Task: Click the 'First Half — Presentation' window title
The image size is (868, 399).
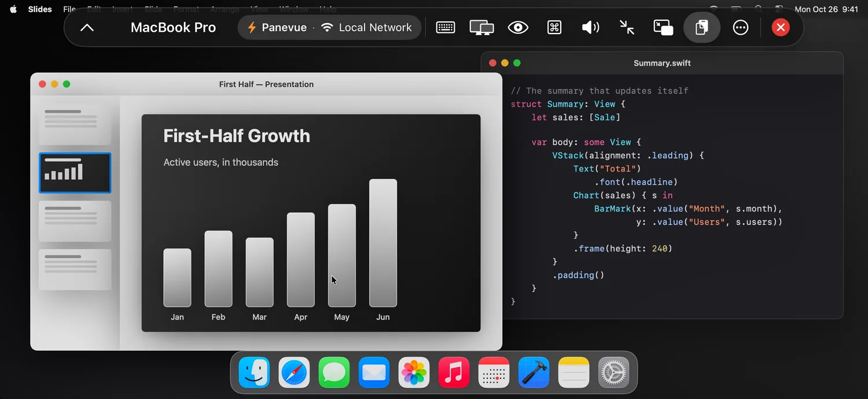Action: 266,84
